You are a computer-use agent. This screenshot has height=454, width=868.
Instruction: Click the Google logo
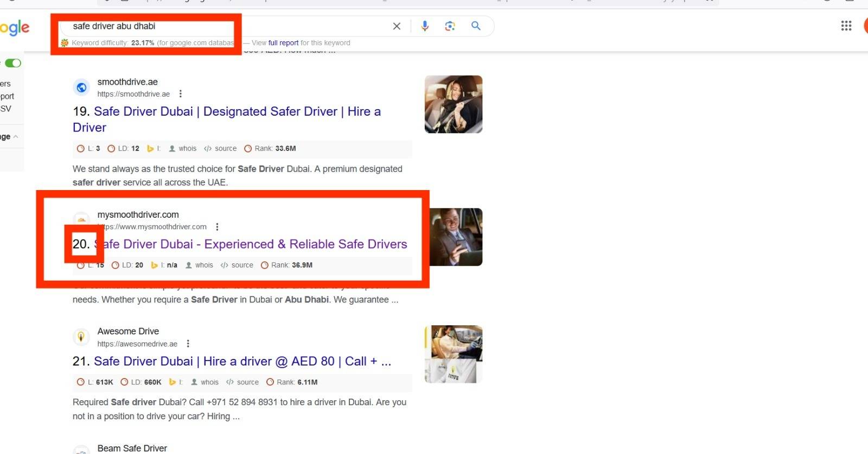tap(15, 28)
